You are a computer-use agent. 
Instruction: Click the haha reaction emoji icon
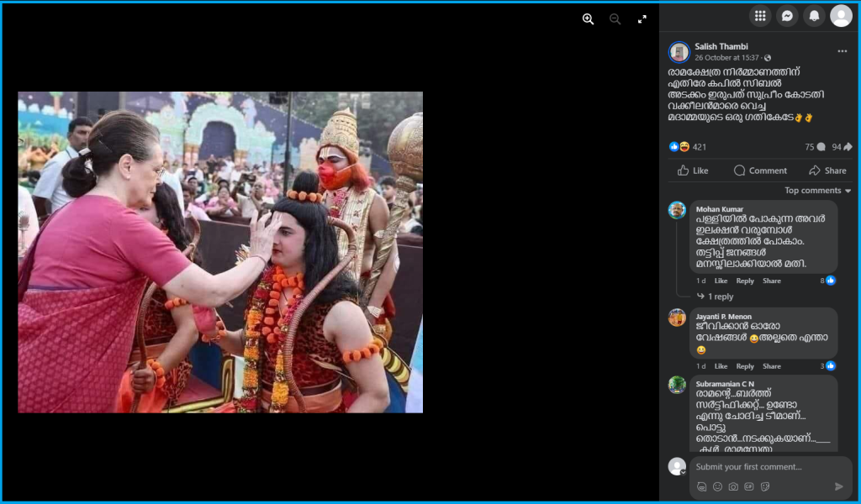(x=684, y=147)
